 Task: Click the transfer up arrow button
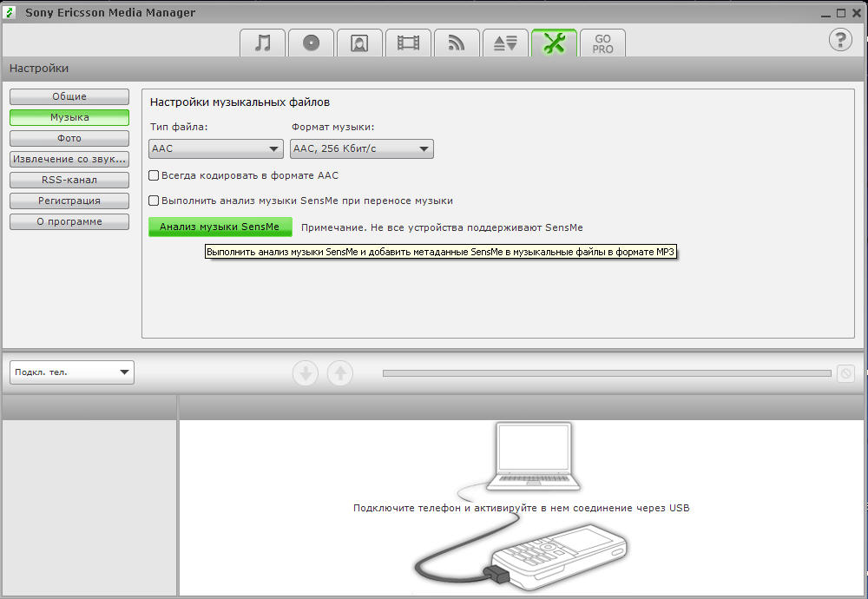click(x=340, y=373)
